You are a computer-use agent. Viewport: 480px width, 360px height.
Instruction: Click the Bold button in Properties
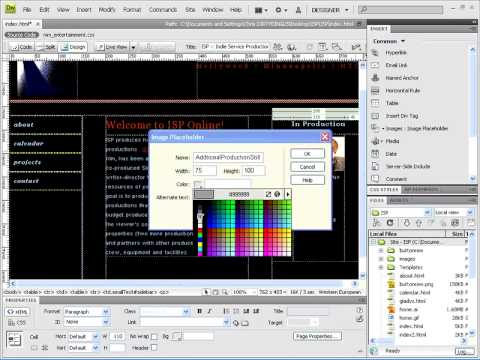(199, 311)
